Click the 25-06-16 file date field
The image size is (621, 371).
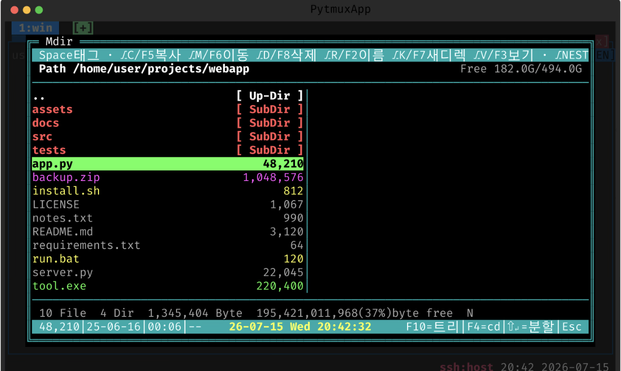(113, 327)
